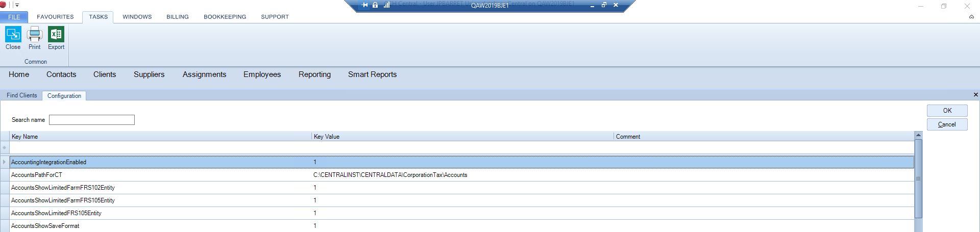Sort by the Key Name column header
The width and height of the screenshot is (980, 232).
161,137
